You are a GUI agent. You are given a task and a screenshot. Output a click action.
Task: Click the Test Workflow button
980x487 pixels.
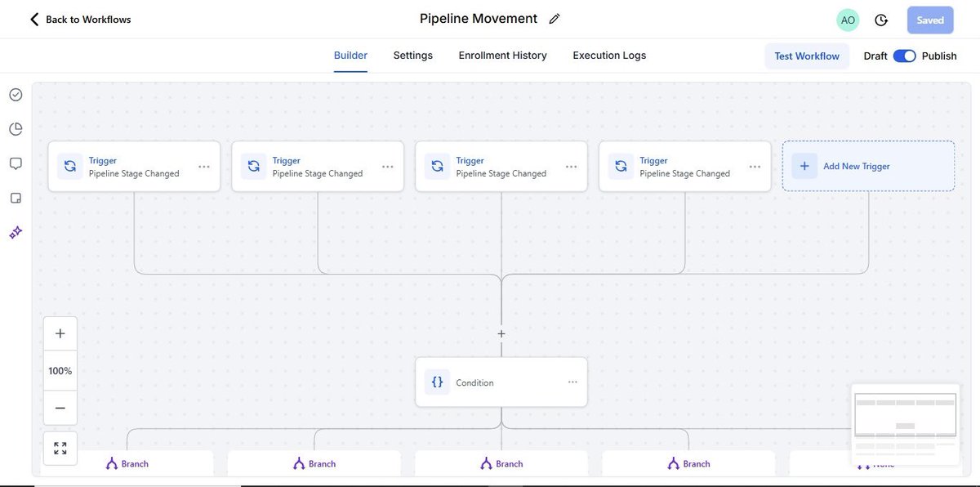click(x=807, y=55)
